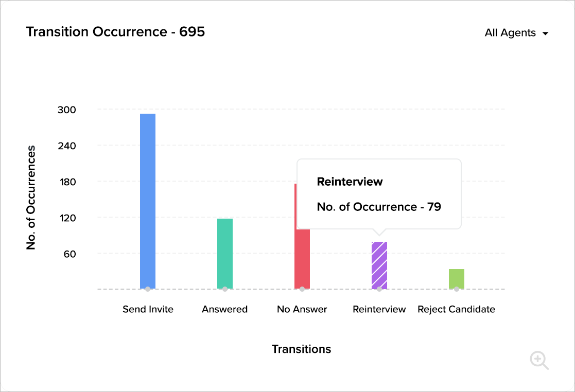Click the Reject Candidate axis label
Image resolution: width=575 pixels, height=392 pixels.
pos(457,309)
